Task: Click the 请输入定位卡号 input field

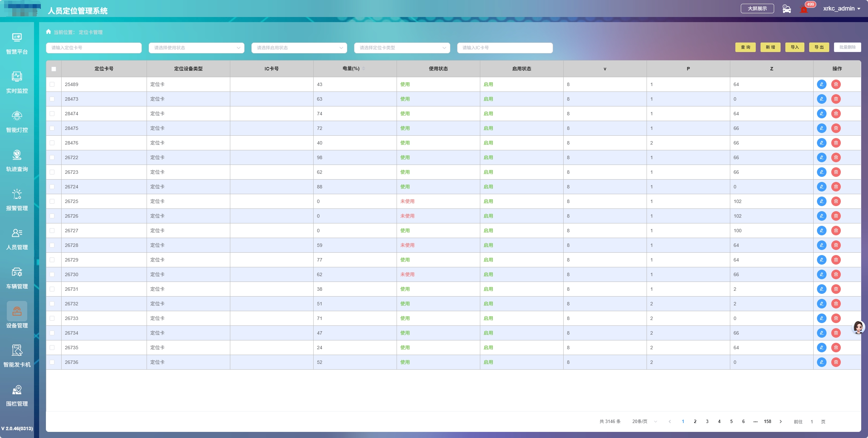Action: (94, 48)
